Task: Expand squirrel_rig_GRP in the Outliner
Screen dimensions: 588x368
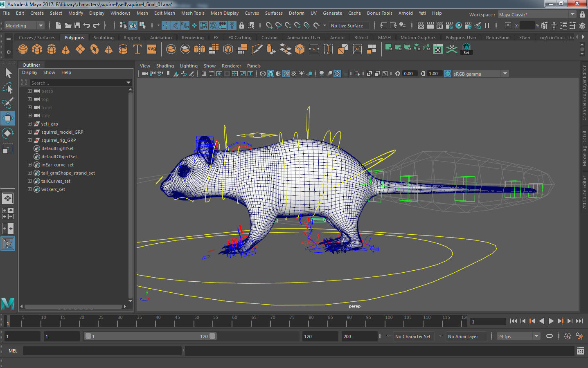Action: 29,140
